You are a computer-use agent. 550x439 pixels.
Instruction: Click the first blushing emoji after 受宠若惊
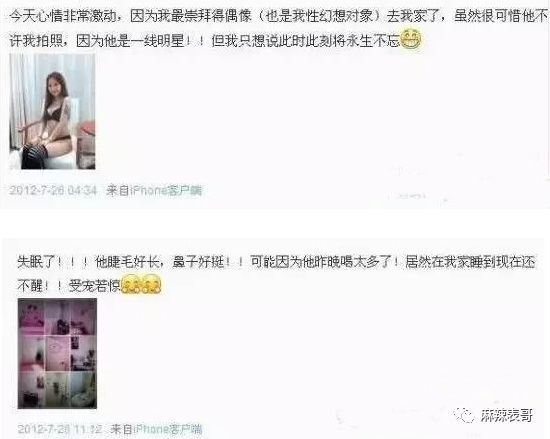pos(130,284)
